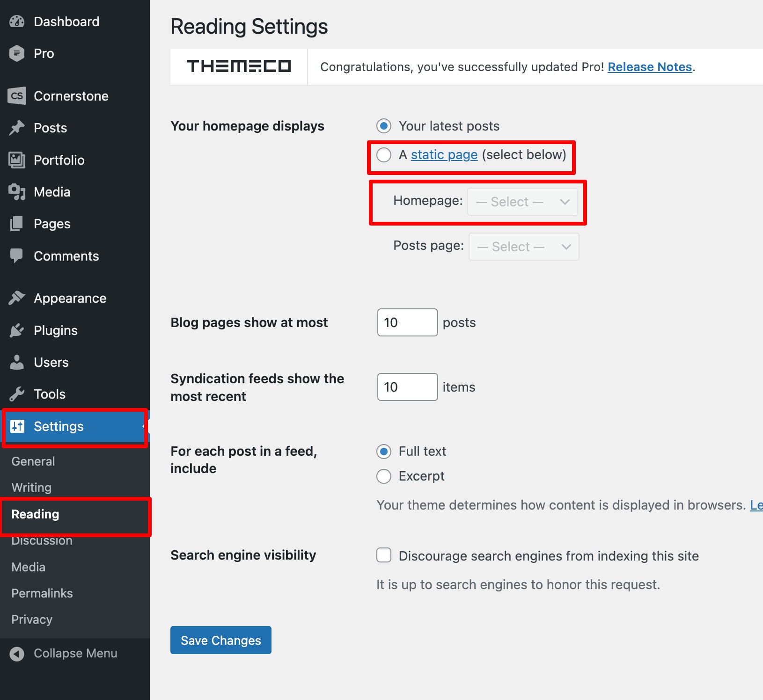This screenshot has width=763, height=700.
Task: Click the blog pages posts number field
Action: coord(407,322)
